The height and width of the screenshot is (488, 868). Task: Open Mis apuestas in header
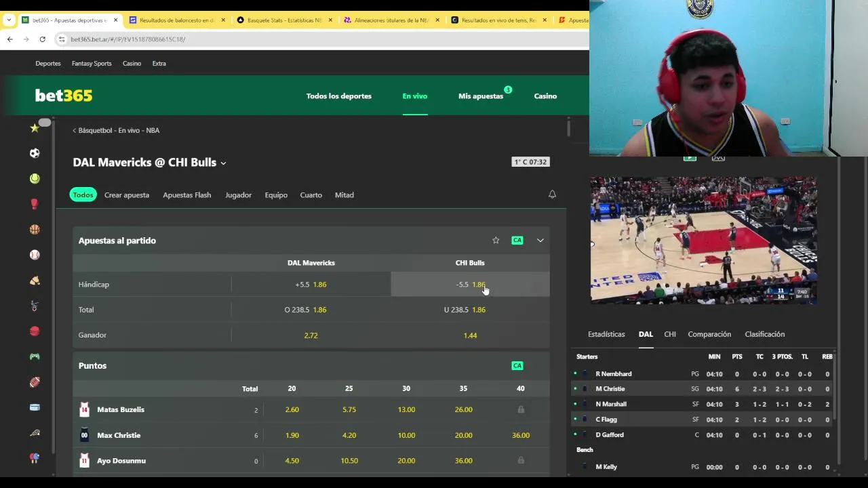[x=481, y=96]
